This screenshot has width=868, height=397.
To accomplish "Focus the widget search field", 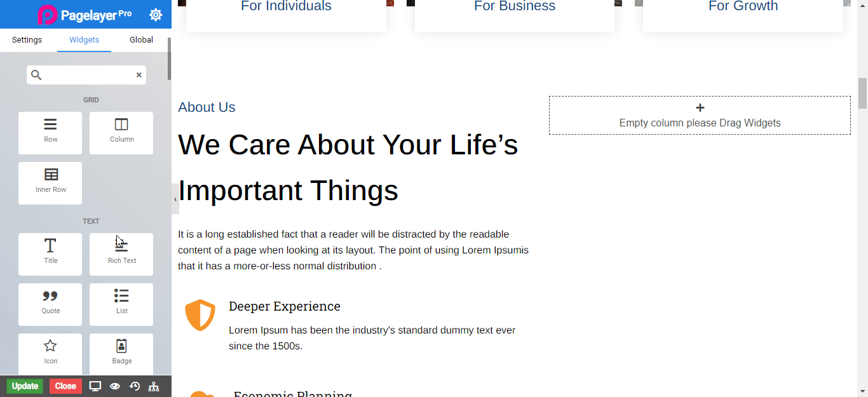I will coord(86,75).
